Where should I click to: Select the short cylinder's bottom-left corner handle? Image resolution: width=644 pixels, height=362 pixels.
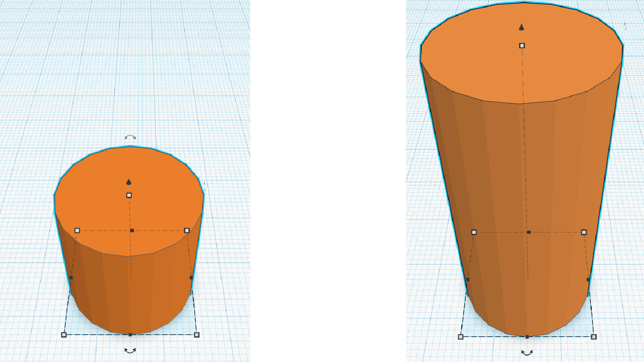64,335
